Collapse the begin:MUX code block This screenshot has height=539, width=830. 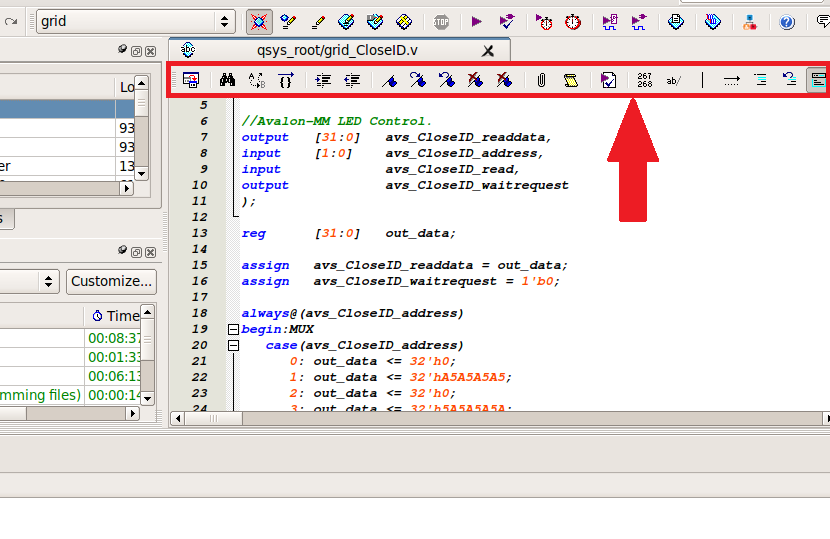tap(233, 329)
